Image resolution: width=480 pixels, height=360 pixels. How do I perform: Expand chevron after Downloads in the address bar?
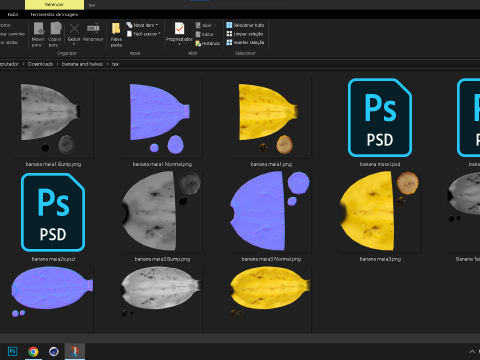click(57, 64)
